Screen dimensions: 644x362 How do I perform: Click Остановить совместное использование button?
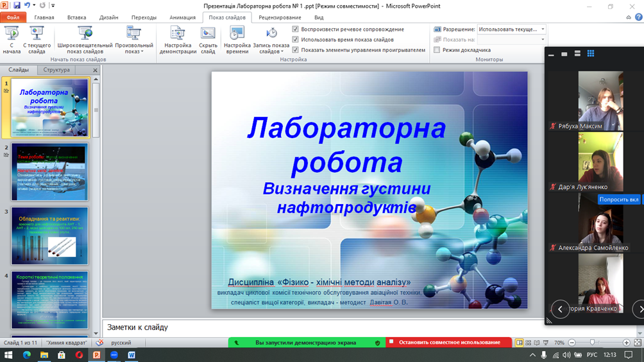(x=449, y=343)
